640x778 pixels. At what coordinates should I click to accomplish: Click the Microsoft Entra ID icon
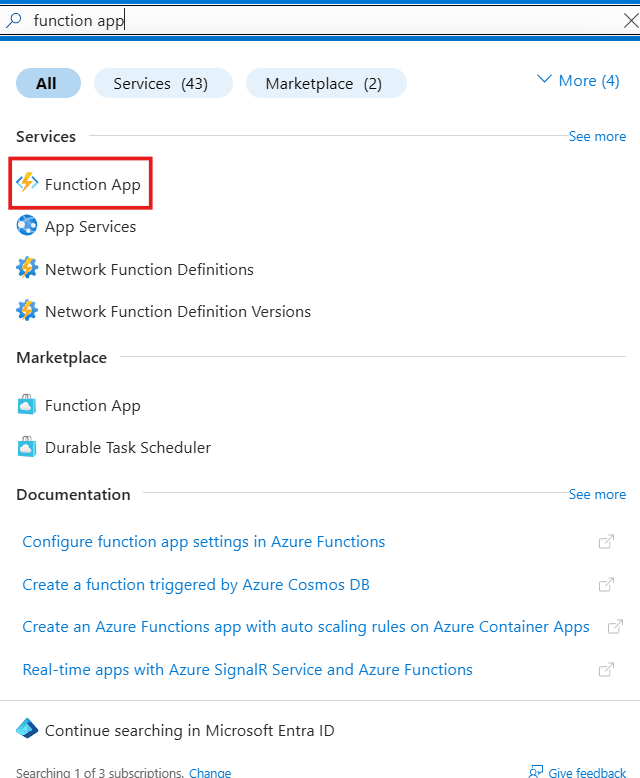click(27, 730)
